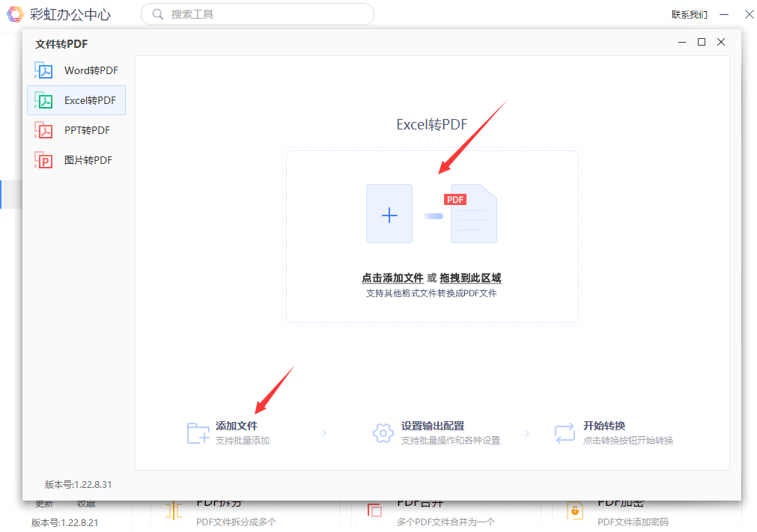The width and height of the screenshot is (757, 532).
Task: Click 多个PDF文件合并为一个 text in main window
Action: coord(446,522)
